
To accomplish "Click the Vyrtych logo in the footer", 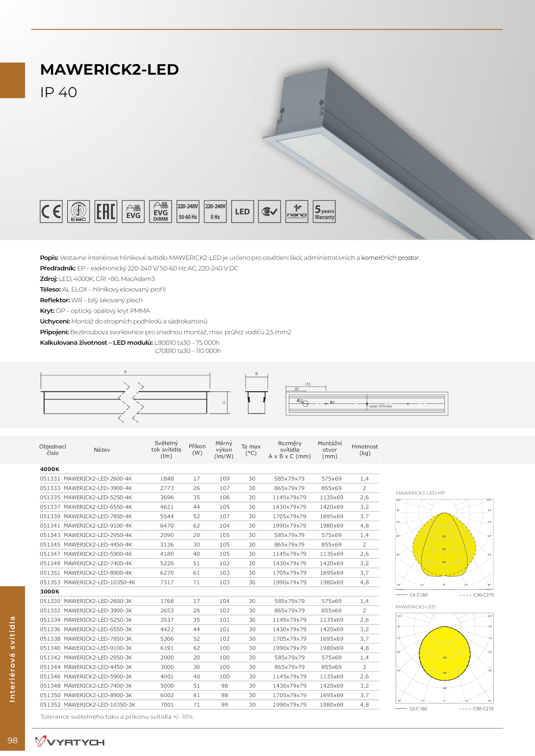I will click(x=70, y=741).
